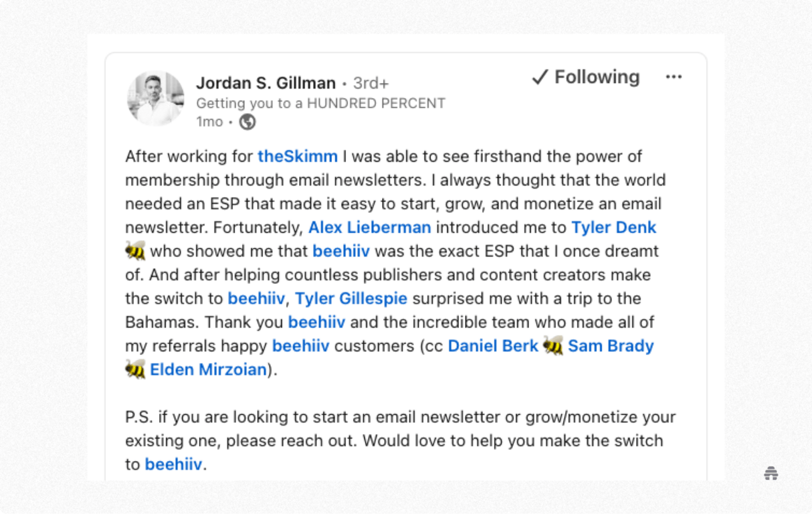Image resolution: width=812 pixels, height=514 pixels.
Task: Click the 'Getting you to a HUNDRED PERCENT' headline
Action: [x=321, y=103]
